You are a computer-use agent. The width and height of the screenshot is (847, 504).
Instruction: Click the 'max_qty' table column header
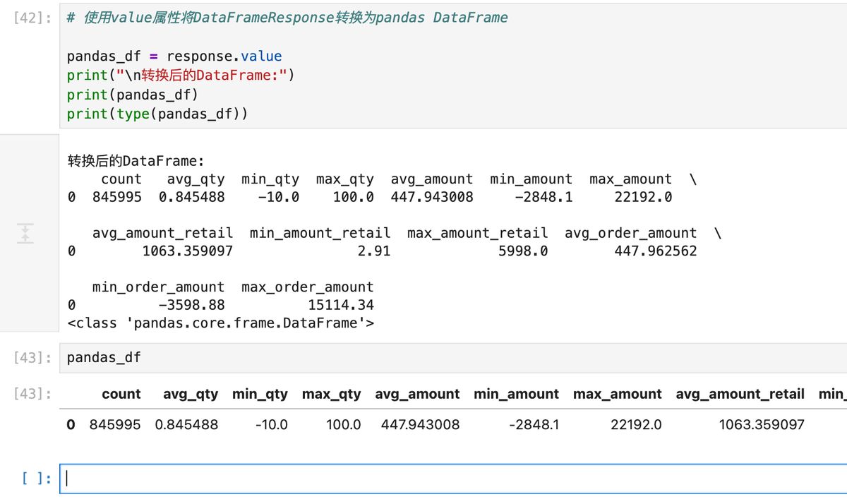tap(331, 394)
